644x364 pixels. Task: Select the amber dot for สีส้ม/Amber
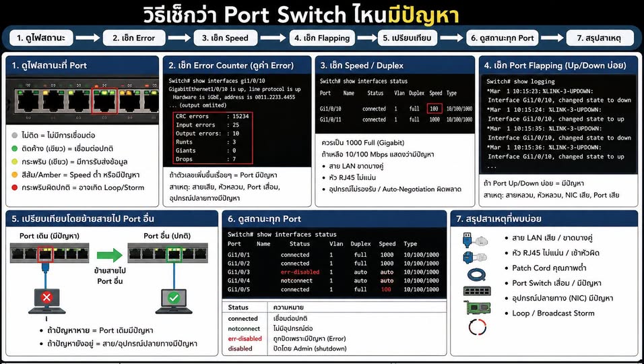coord(15,175)
